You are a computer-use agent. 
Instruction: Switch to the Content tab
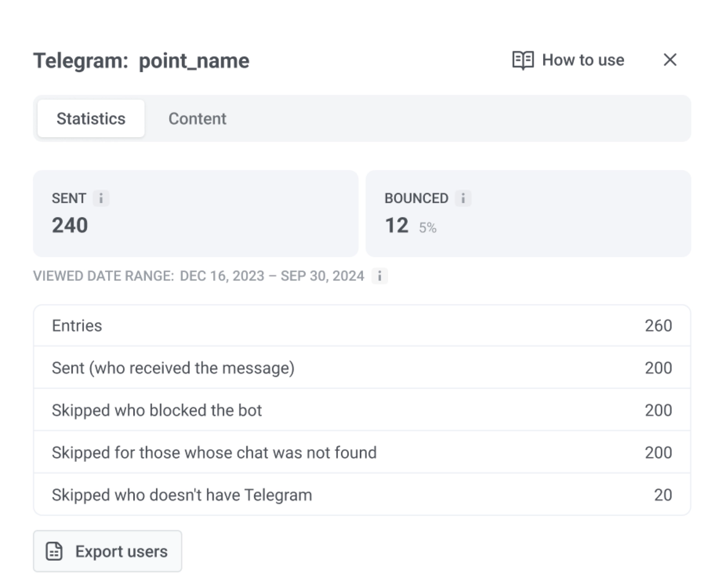pos(198,118)
